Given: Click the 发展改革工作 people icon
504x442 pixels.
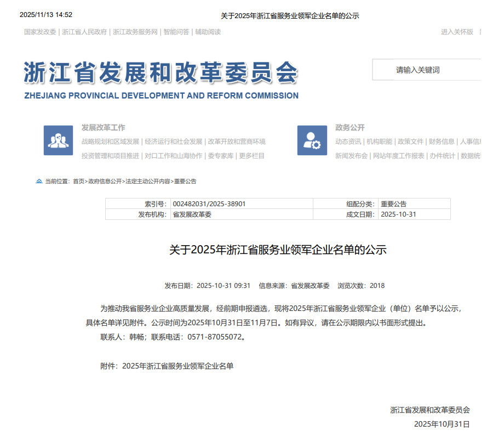Looking at the screenshot, I should (x=58, y=140).
